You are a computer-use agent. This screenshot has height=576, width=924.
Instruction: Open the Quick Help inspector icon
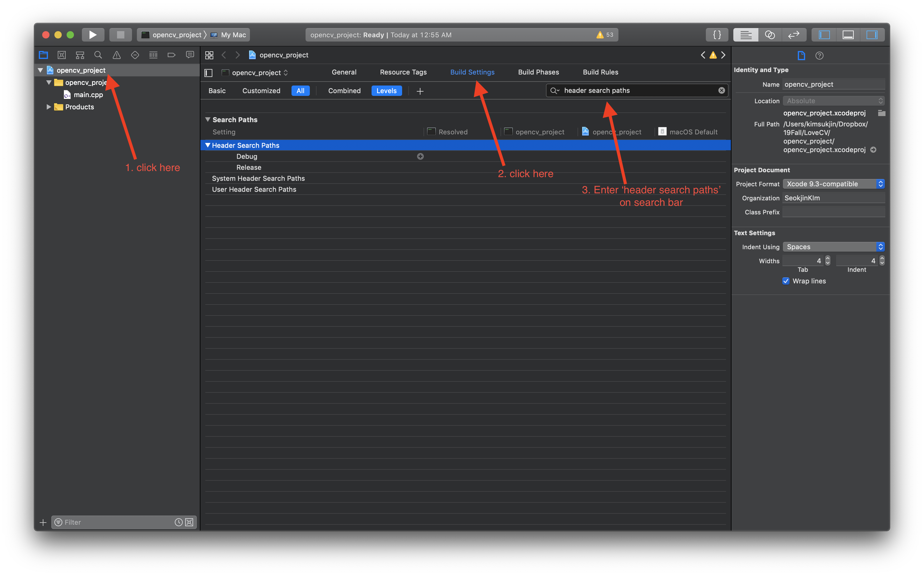tap(819, 56)
